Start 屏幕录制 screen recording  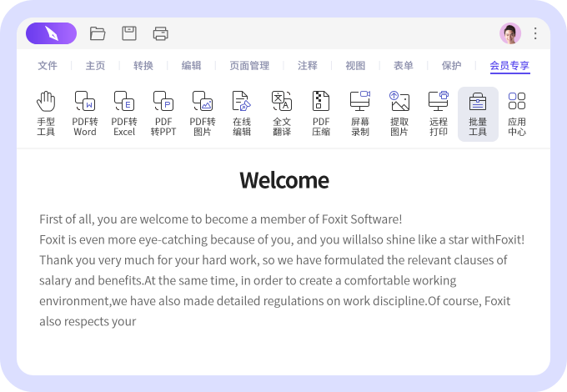pyautogui.click(x=360, y=113)
